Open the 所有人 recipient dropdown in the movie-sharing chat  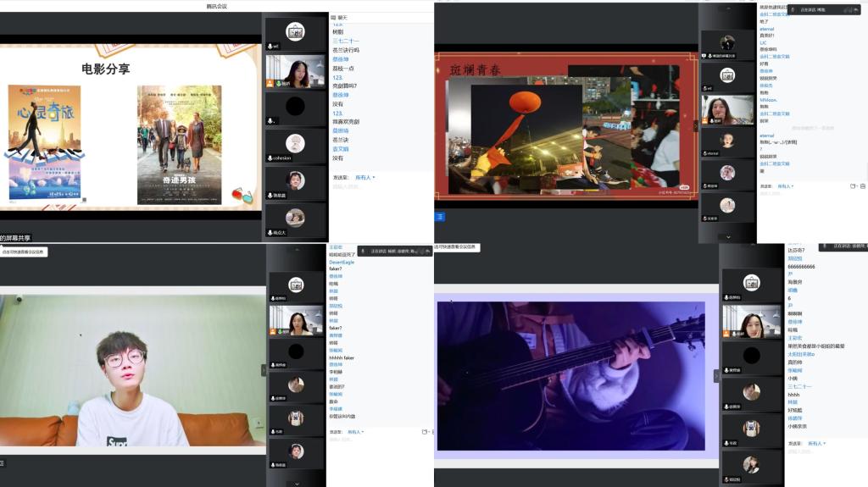pos(364,178)
